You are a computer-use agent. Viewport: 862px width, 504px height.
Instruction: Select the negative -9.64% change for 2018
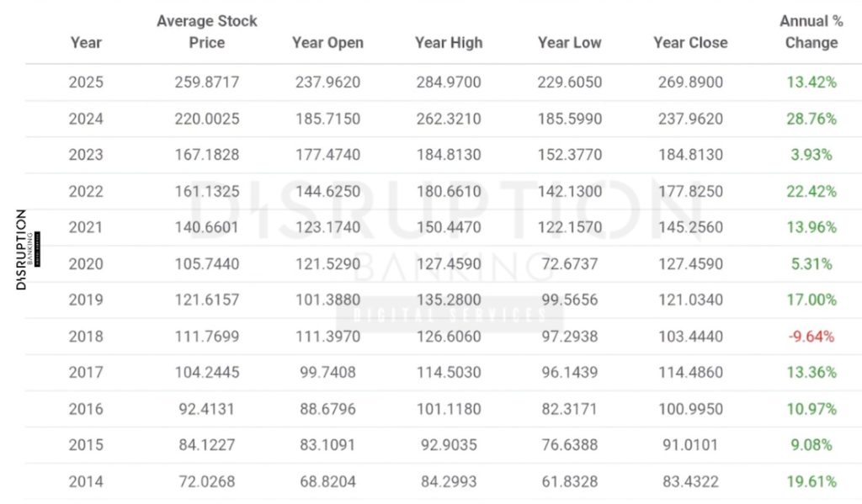tap(811, 337)
